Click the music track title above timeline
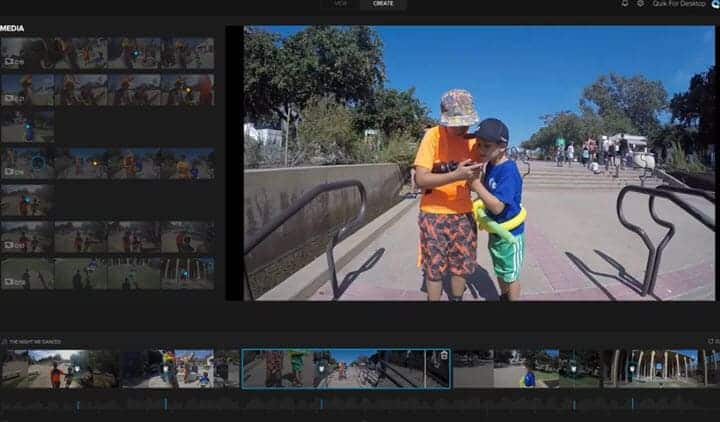Screen dimensions: 720x422 (33, 342)
